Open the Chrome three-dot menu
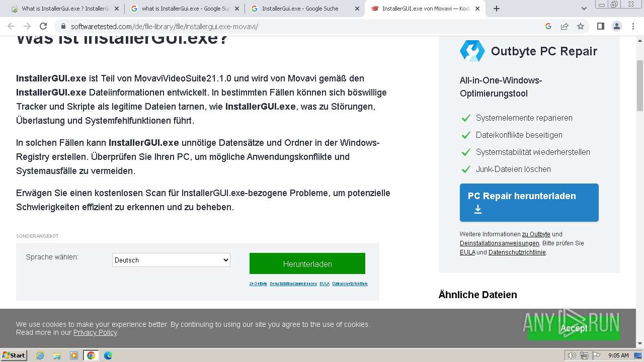The height and width of the screenshot is (362, 644). [x=632, y=26]
